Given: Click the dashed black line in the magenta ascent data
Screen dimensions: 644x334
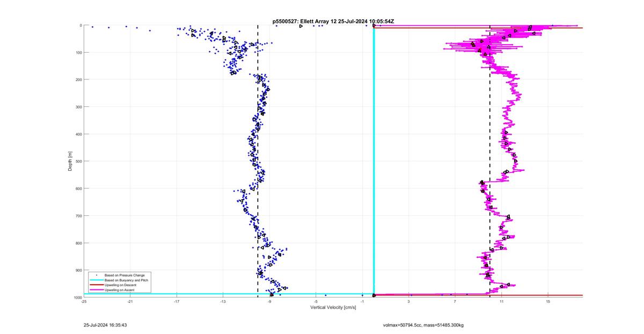Looking at the screenshot, I should point(490,161).
